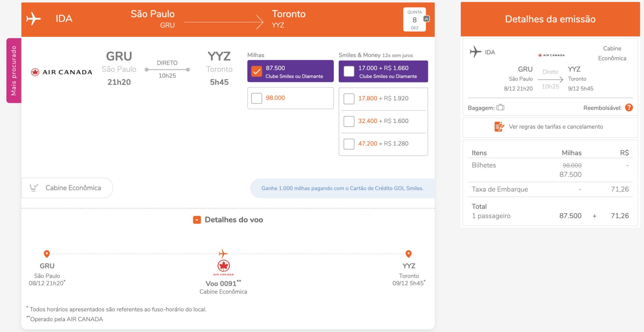Click the Air Canada maple leaf logo above Voo 0091
The height and width of the screenshot is (332, 644).
click(x=223, y=268)
